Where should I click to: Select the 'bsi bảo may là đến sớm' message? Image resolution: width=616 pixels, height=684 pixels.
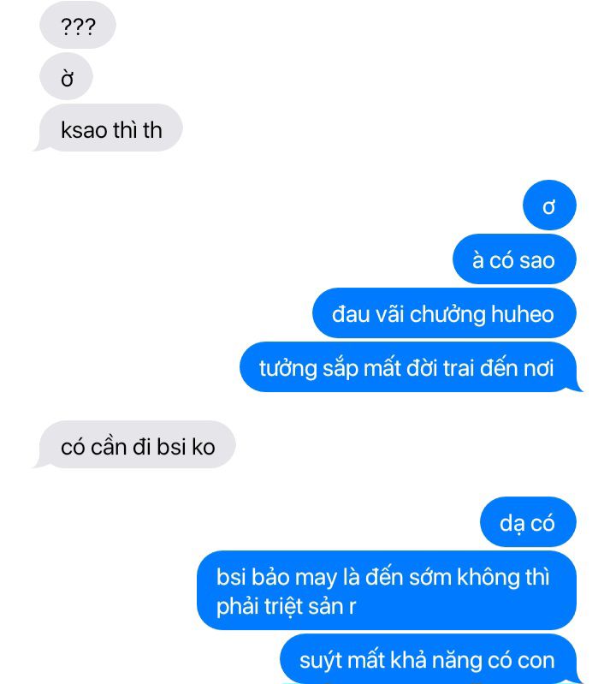pos(387,590)
